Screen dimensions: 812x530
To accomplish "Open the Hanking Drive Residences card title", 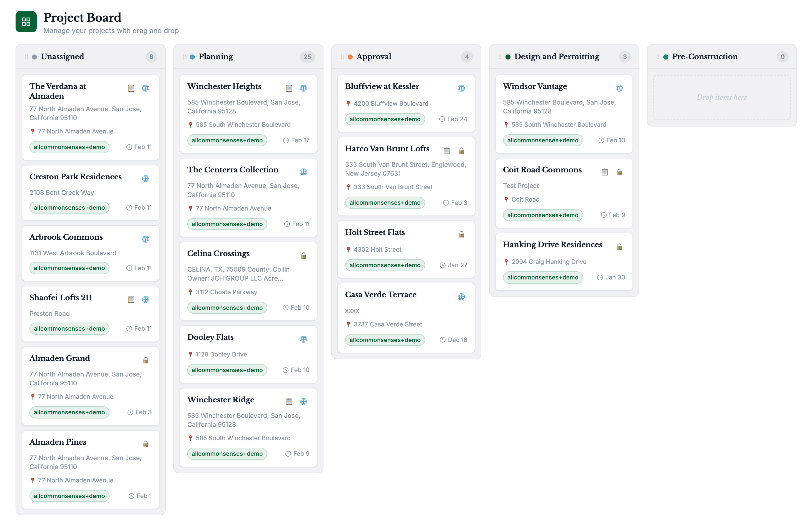I will [552, 244].
